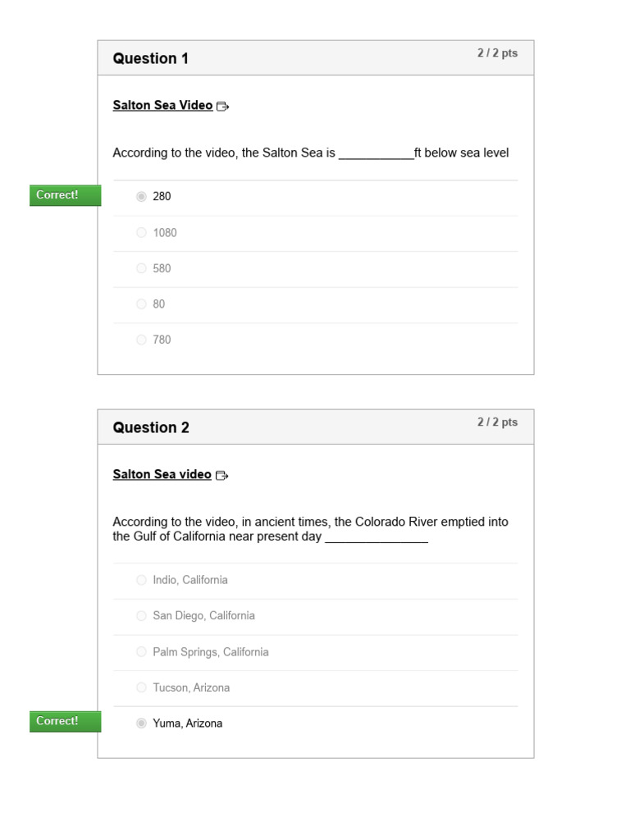Select Yuma, Arizona radio button
Screen dimensions: 630x840
point(141,724)
